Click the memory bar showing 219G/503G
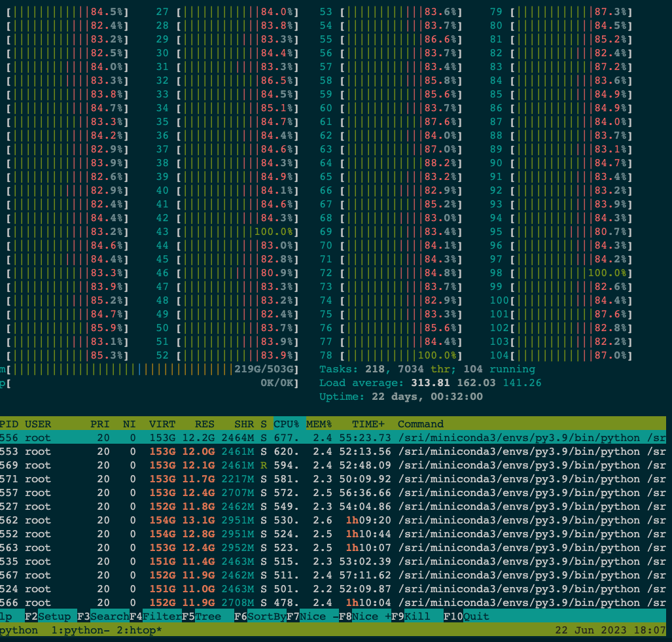The image size is (672, 642). point(150,369)
